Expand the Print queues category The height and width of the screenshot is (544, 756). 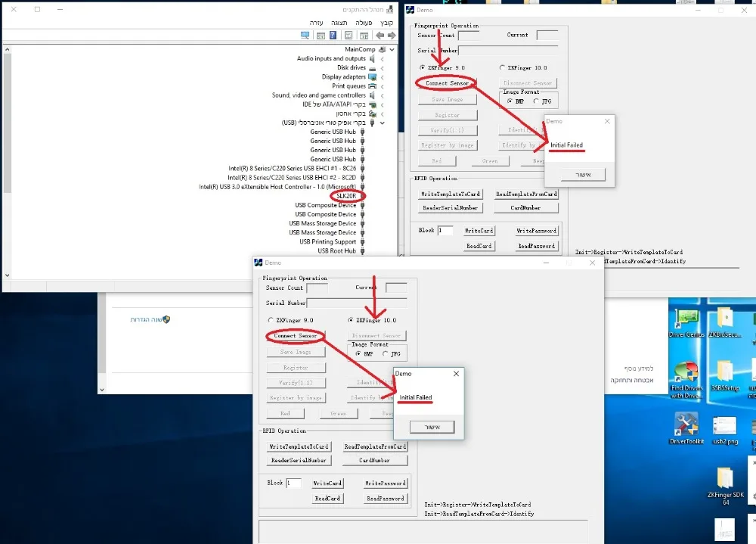(383, 86)
